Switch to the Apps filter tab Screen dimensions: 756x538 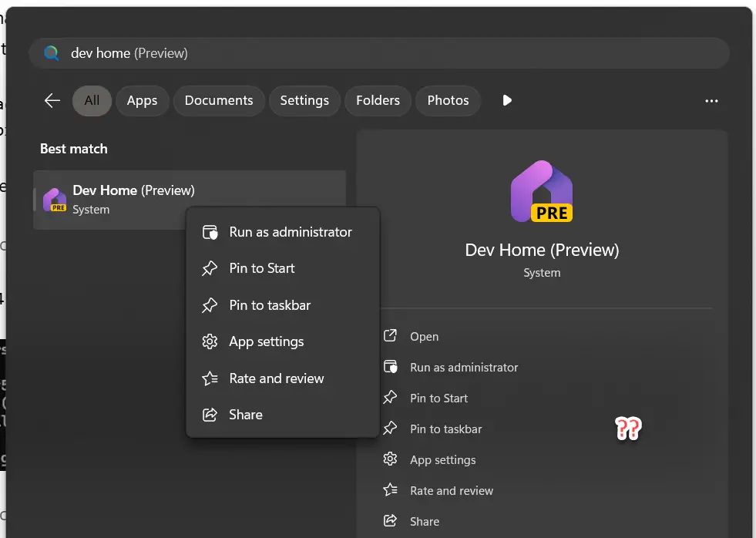[143, 100]
